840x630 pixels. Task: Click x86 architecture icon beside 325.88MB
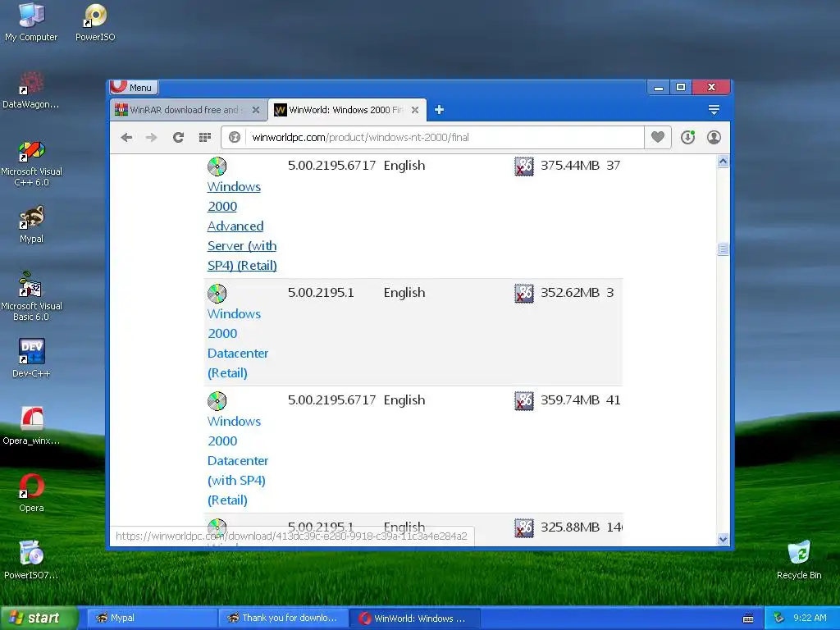click(524, 528)
